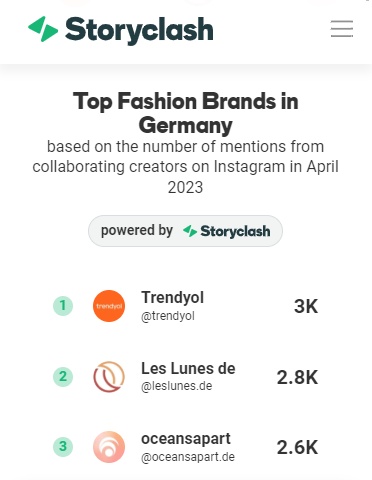The image size is (372, 480).
Task: Open the oceansapart brand name
Action: click(186, 439)
